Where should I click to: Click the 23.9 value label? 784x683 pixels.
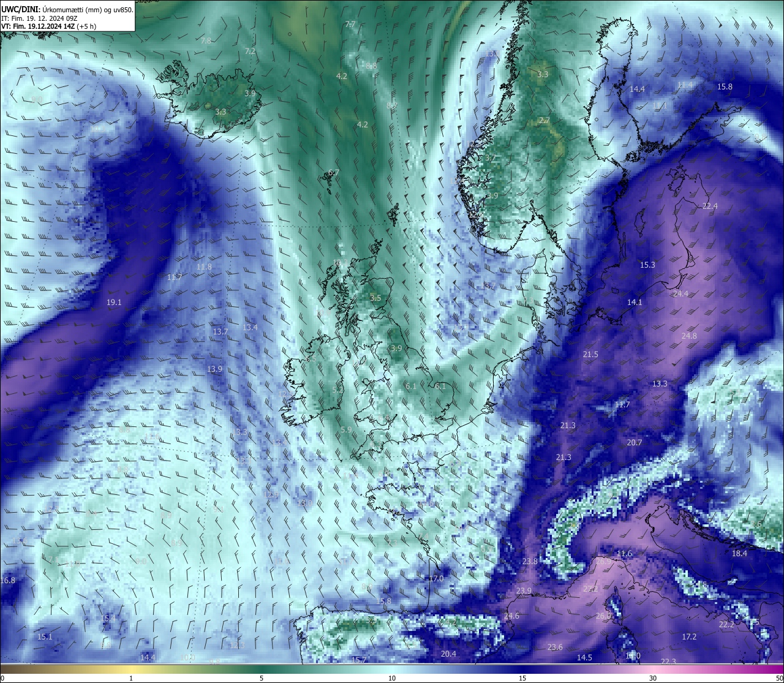[x=524, y=591]
